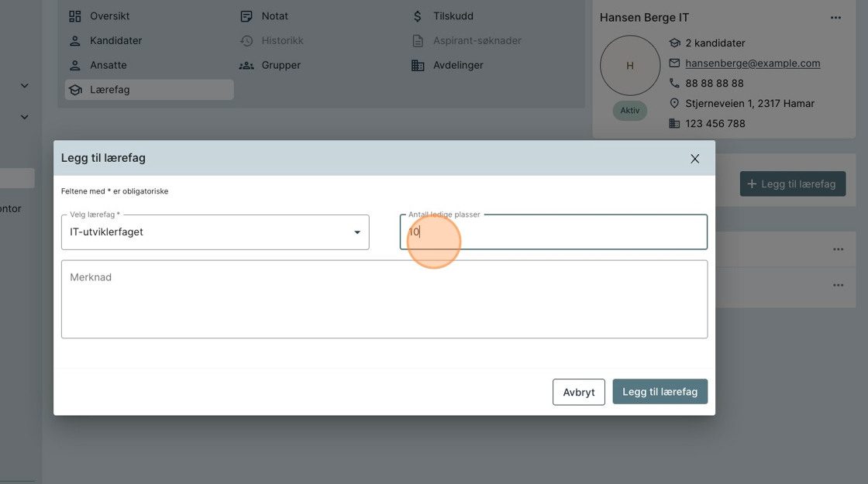Image resolution: width=868 pixels, height=484 pixels.
Task: Click the Oversikt grid icon
Action: click(x=74, y=16)
